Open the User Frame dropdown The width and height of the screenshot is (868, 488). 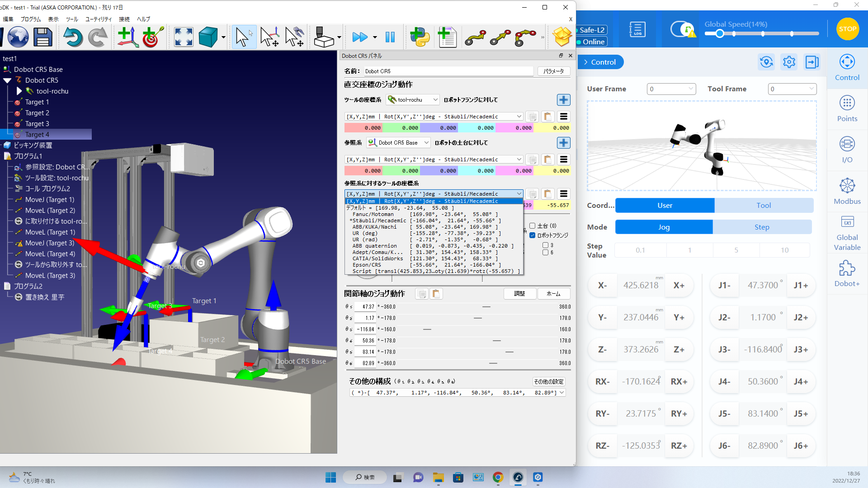[x=671, y=89]
